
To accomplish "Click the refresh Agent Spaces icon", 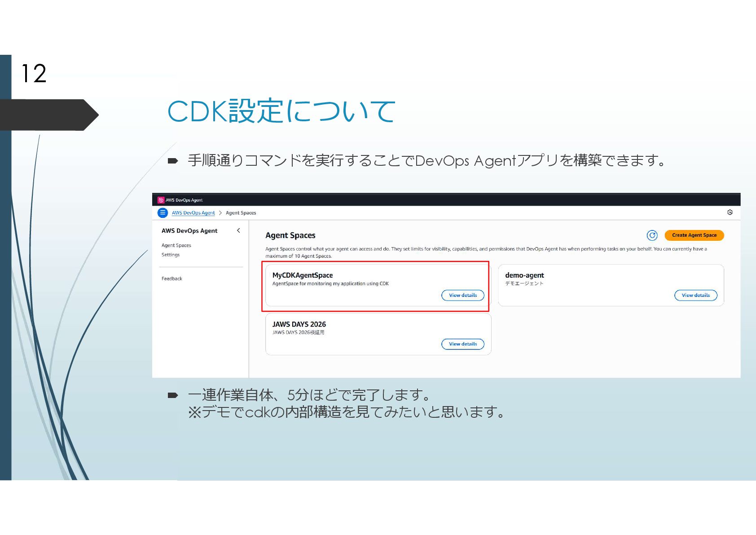I will tap(652, 235).
